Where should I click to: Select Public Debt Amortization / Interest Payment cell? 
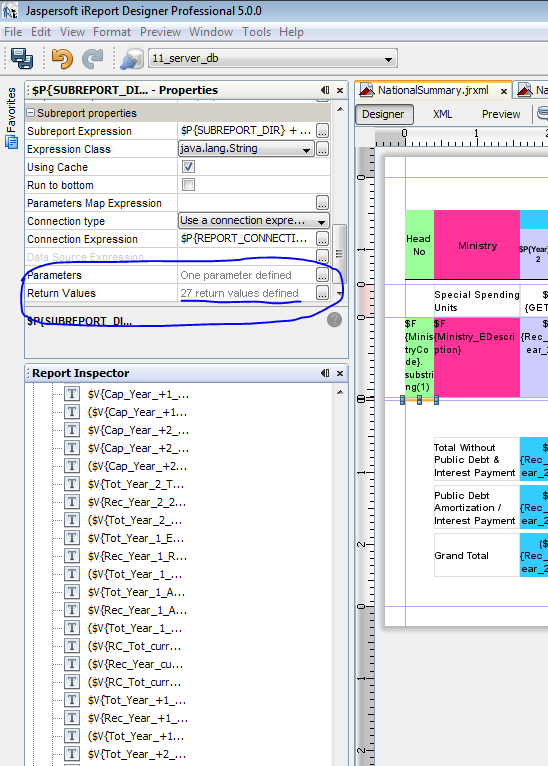pos(477,508)
